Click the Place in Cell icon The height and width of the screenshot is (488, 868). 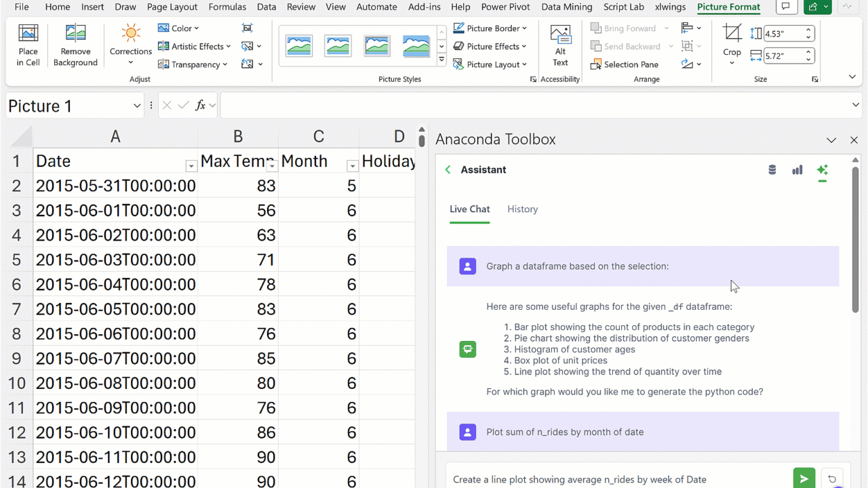point(28,34)
